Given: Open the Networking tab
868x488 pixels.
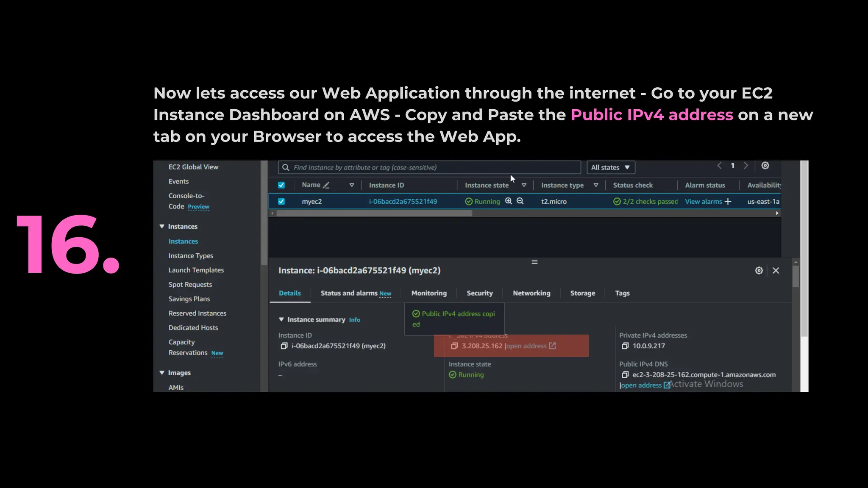Looking at the screenshot, I should coord(531,293).
